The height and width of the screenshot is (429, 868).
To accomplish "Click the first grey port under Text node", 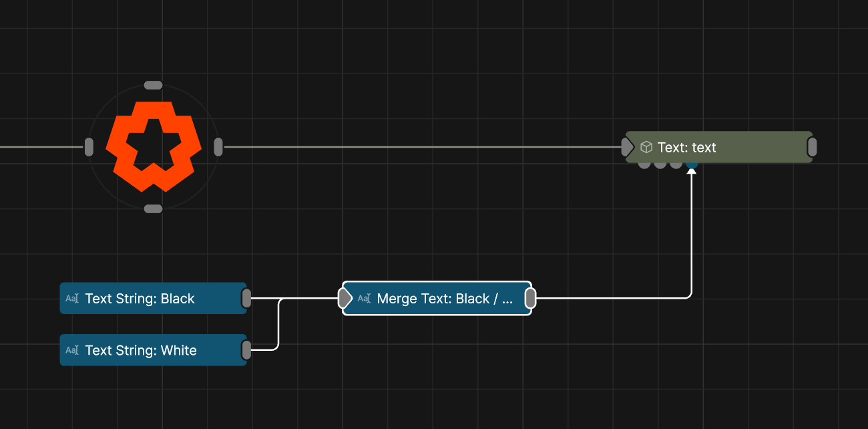I will (x=644, y=164).
